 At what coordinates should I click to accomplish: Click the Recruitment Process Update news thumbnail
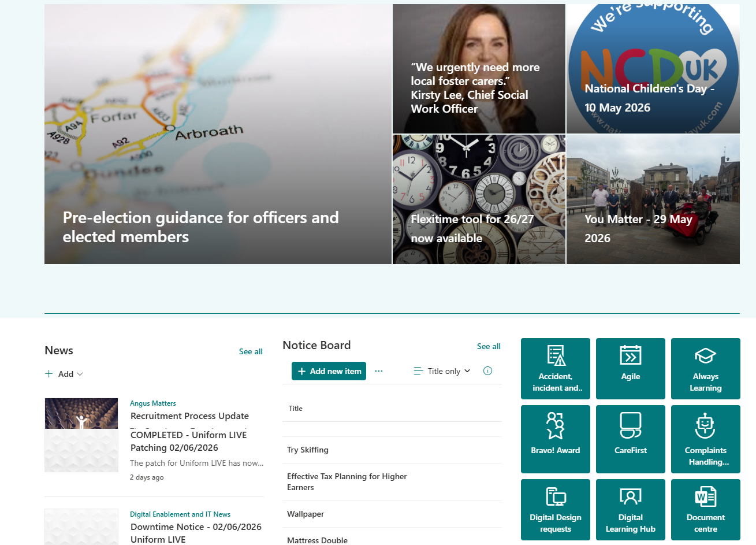tap(81, 413)
